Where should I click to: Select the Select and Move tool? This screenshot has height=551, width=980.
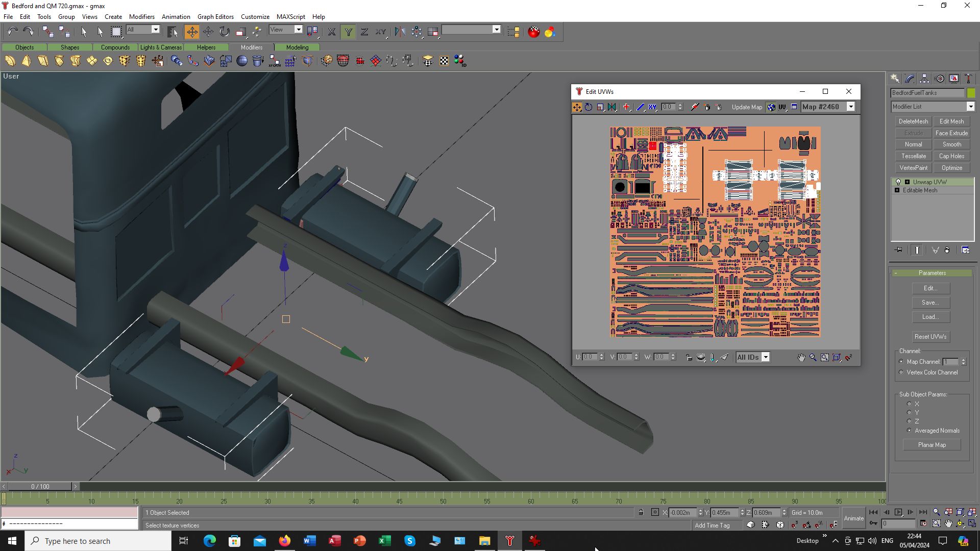tap(192, 32)
